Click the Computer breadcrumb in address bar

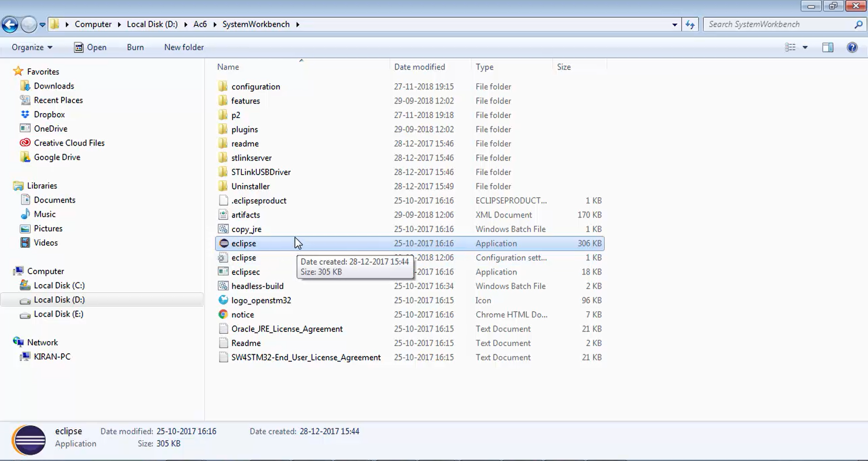(x=93, y=24)
